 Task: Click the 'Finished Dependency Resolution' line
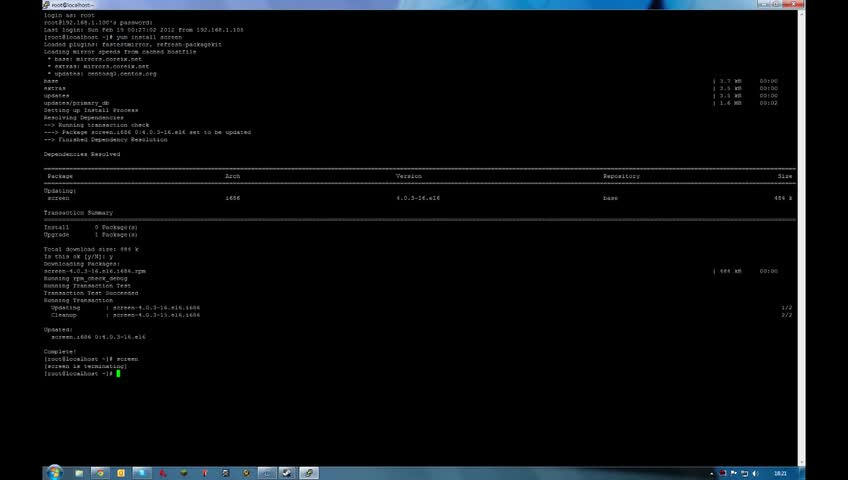pyautogui.click(x=105, y=139)
